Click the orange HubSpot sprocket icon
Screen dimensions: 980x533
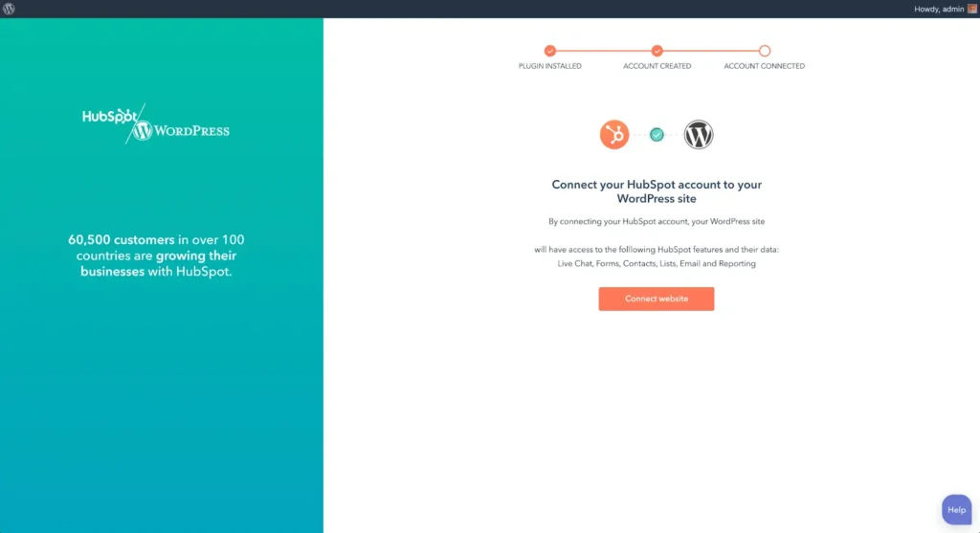614,134
